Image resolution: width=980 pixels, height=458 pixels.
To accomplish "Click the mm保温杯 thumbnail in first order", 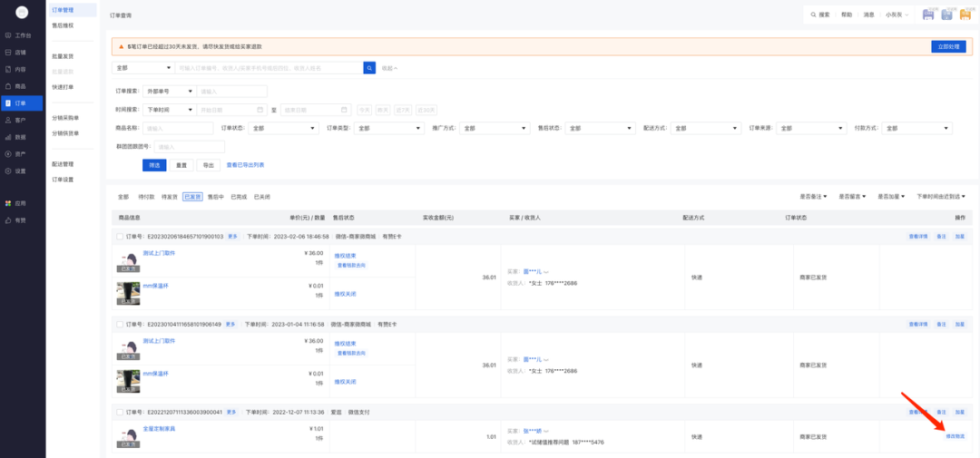I will pos(128,293).
